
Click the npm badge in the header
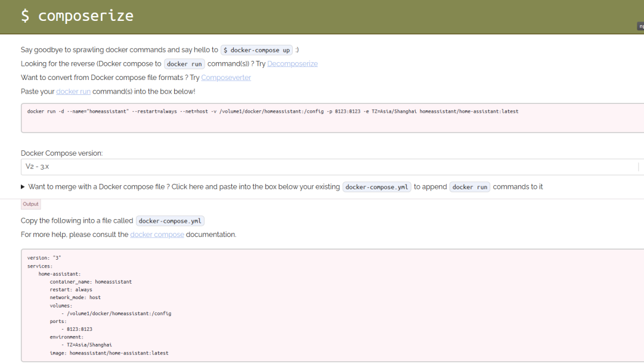pyautogui.click(x=640, y=26)
